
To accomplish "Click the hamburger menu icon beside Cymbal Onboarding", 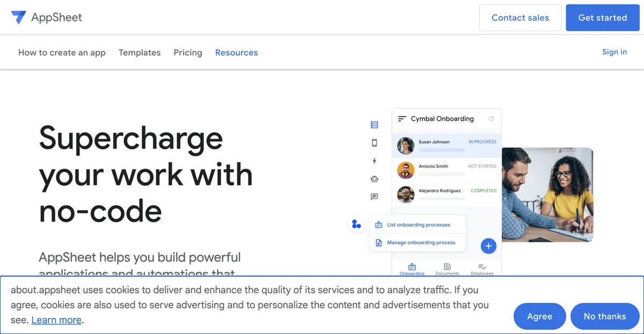I will 402,119.
